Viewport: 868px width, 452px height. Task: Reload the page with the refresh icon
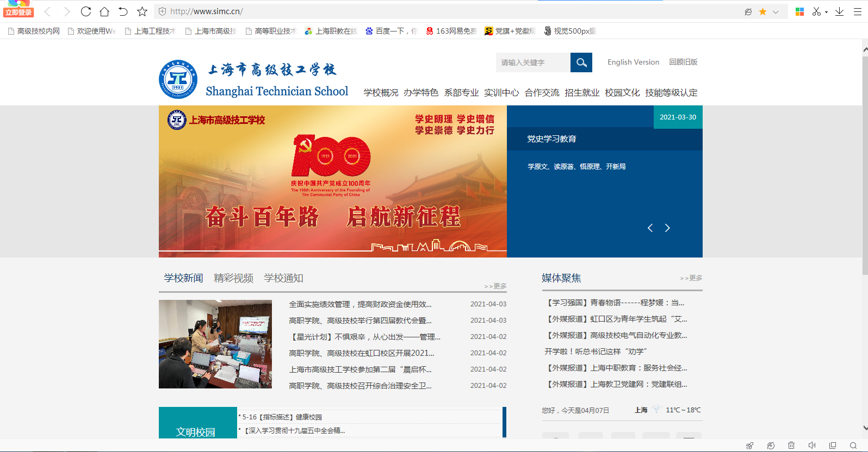(x=86, y=11)
